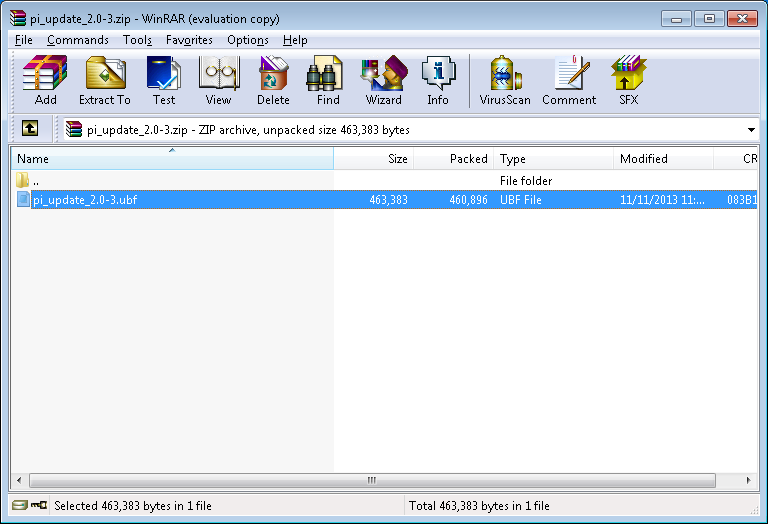Launch the Wizard tool
Viewport: 768px width, 524px height.
click(384, 80)
